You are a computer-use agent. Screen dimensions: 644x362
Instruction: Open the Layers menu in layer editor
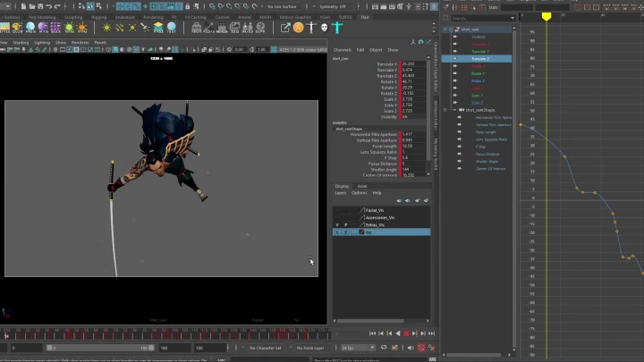pyautogui.click(x=340, y=193)
